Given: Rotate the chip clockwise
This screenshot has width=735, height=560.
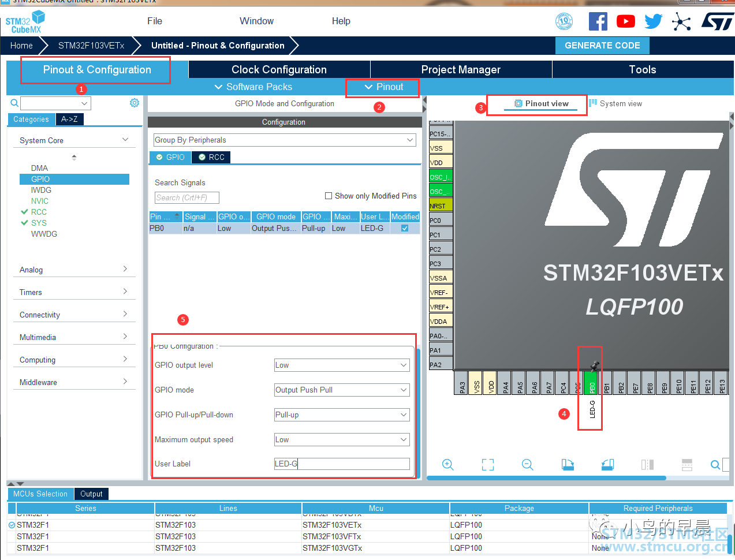Looking at the screenshot, I should point(568,465).
